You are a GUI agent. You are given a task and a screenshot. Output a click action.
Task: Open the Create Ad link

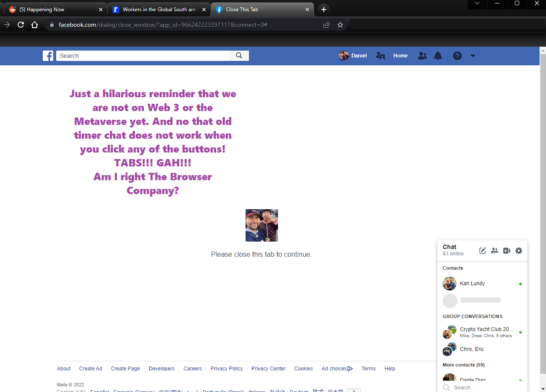click(x=90, y=369)
